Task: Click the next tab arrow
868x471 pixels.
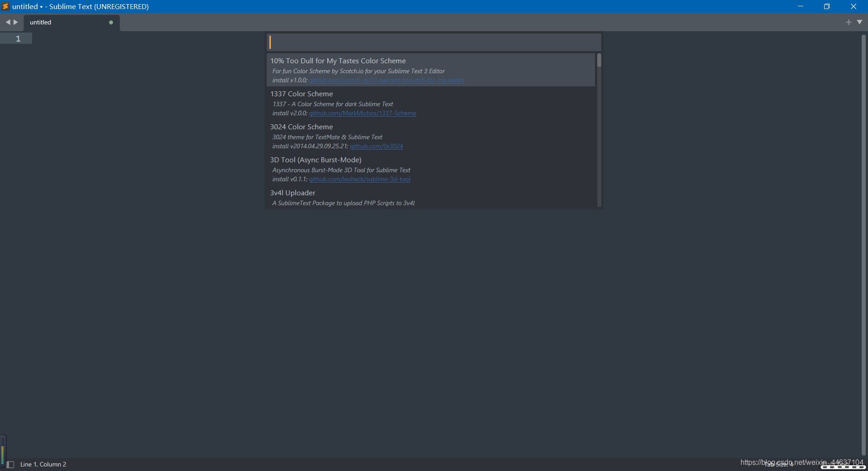Action: [x=16, y=22]
